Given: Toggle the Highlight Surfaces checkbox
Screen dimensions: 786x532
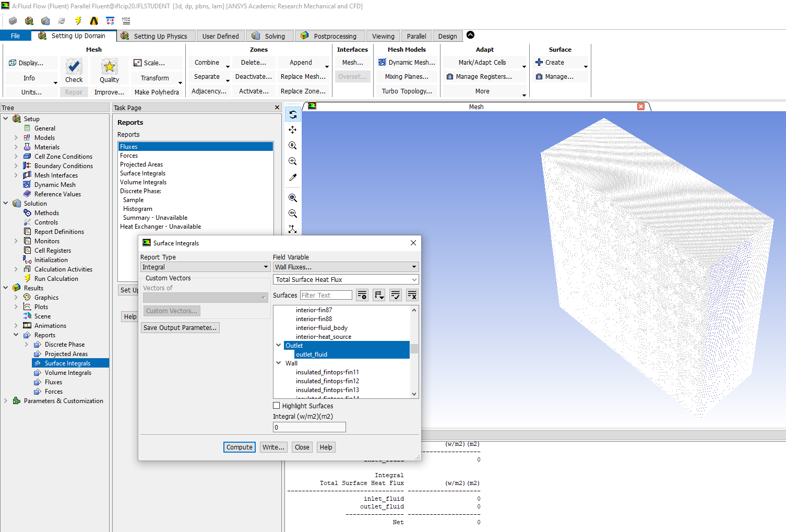Looking at the screenshot, I should point(277,406).
